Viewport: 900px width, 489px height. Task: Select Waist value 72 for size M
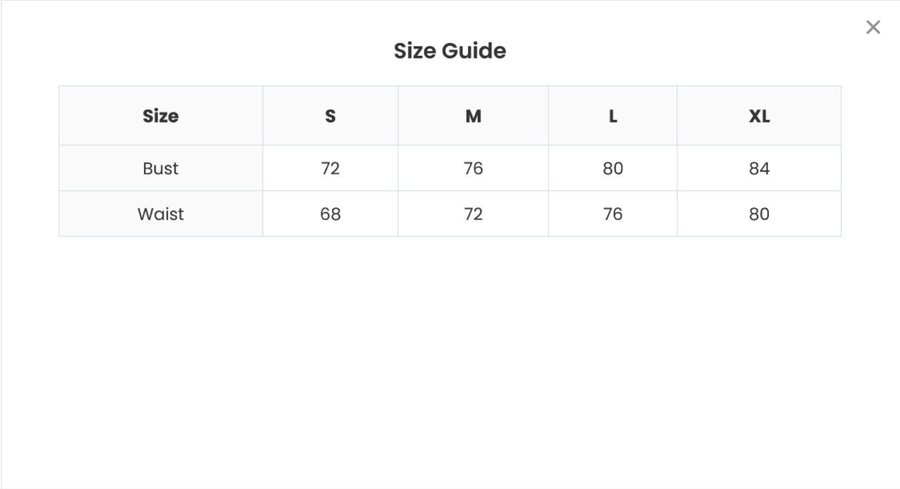click(x=473, y=214)
